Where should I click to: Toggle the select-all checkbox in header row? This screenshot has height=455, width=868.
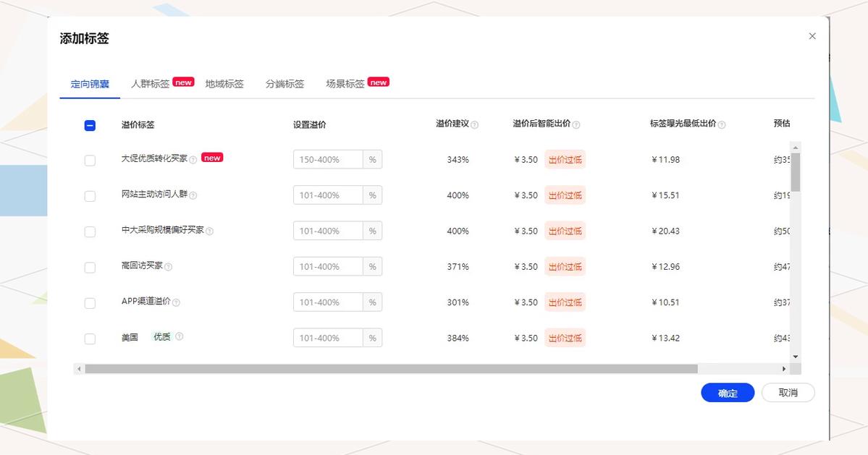[90, 124]
